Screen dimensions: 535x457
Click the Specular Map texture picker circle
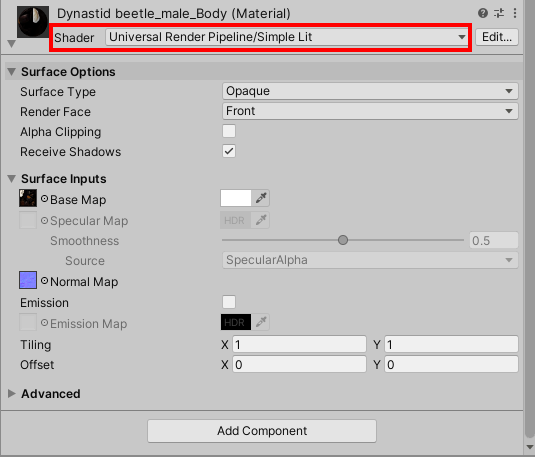click(x=44, y=220)
